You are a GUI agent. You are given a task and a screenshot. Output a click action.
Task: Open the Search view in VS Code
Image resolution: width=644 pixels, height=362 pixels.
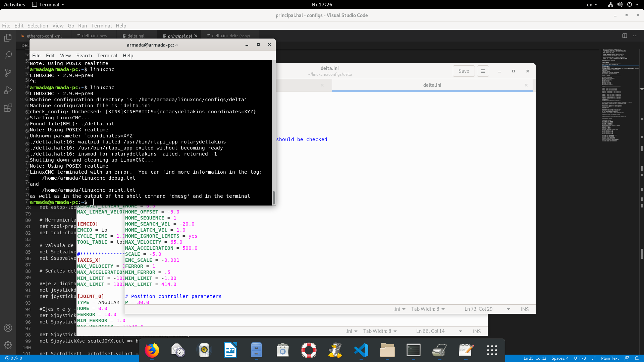click(8, 55)
